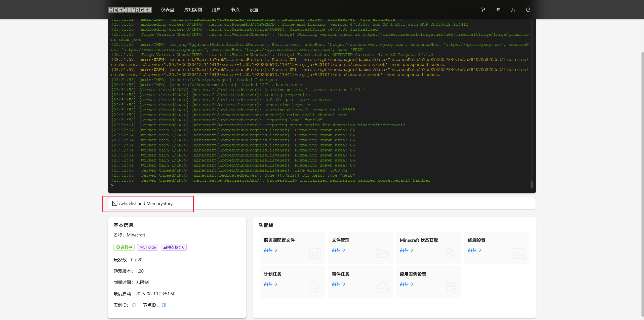Click the running status check icon
Image resolution: width=644 pixels, height=320 pixels.
pyautogui.click(x=118, y=247)
